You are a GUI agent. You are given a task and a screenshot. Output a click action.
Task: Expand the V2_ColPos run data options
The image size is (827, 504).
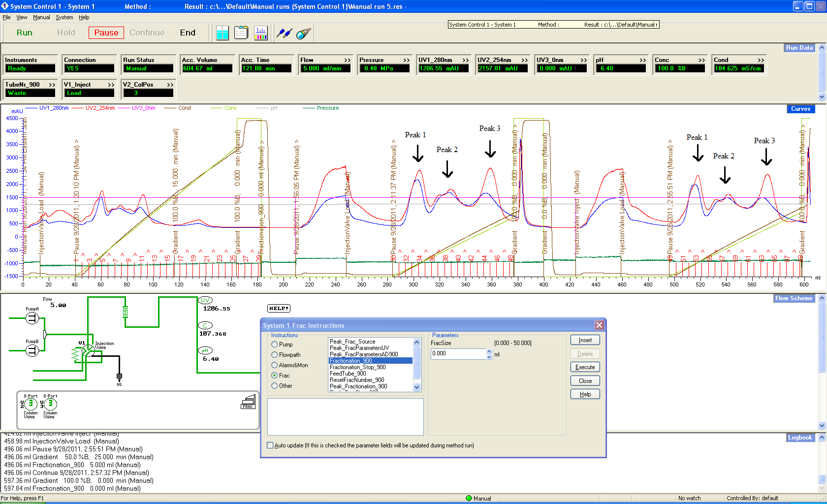[170, 85]
